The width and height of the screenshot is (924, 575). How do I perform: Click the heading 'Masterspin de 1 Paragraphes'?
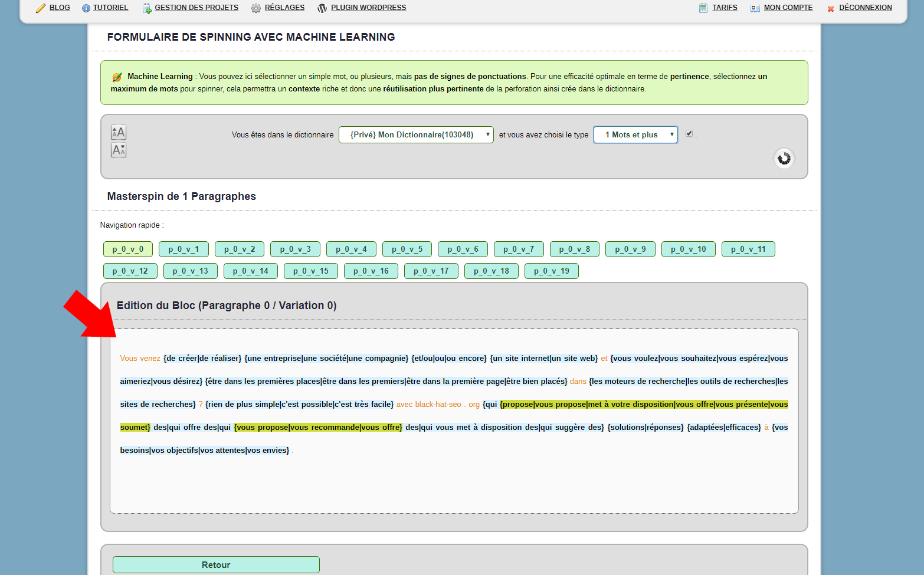tap(182, 196)
